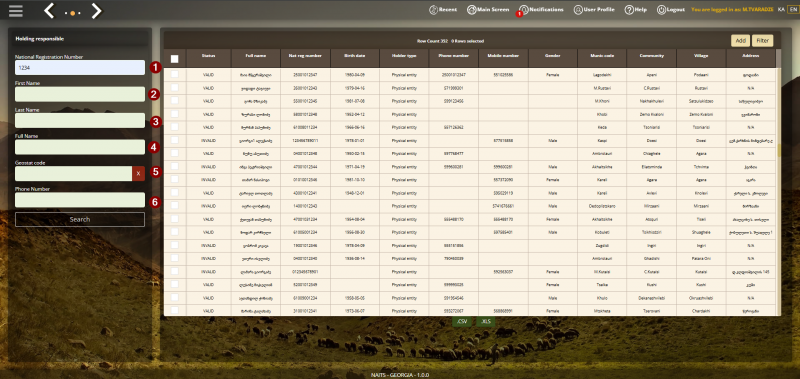Click the 'Dedoplistskaro' cell

pos(602,206)
